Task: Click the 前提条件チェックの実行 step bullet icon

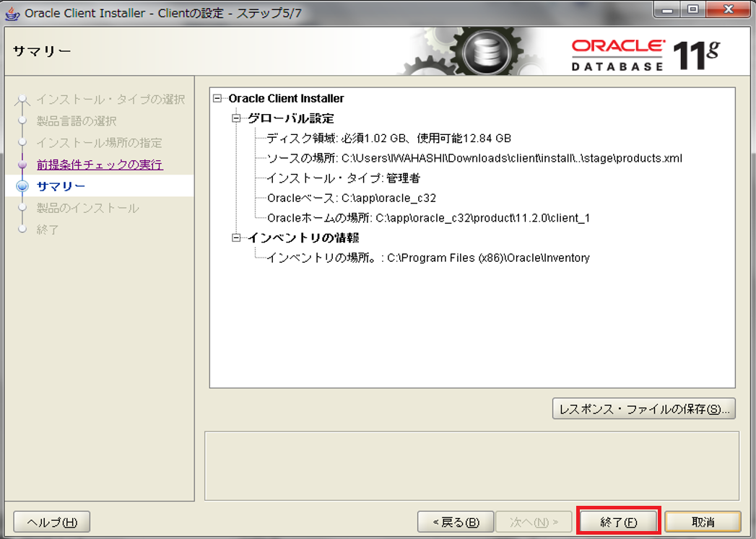Action: tap(22, 165)
